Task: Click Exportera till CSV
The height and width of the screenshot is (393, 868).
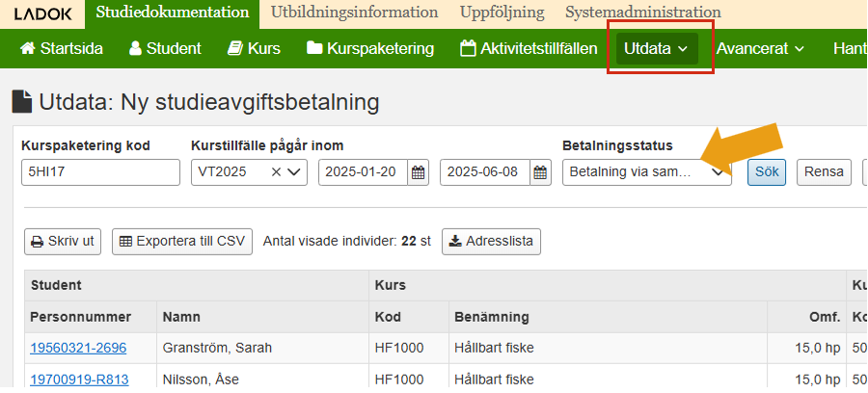Action: click(182, 242)
